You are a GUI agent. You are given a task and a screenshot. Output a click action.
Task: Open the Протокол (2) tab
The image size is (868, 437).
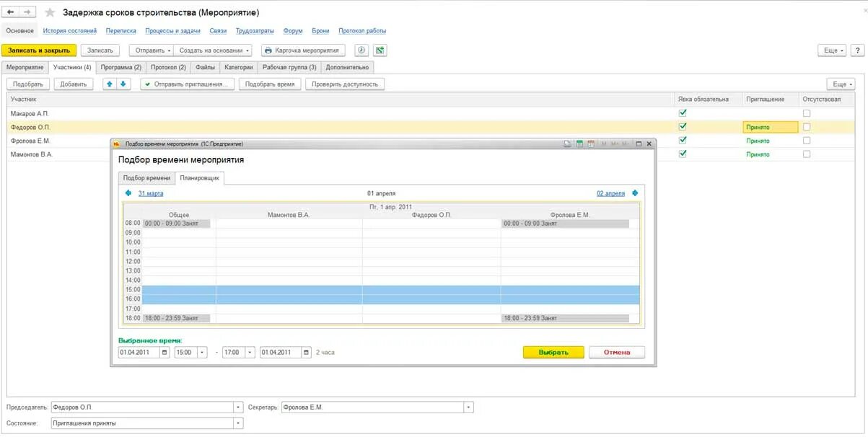[168, 67]
